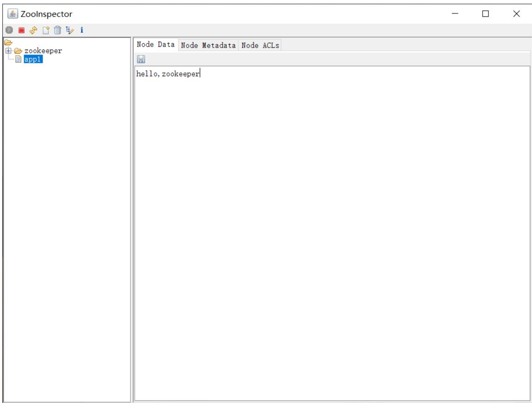Open the Node ACLs tab
This screenshot has width=532, height=403.
pos(260,45)
